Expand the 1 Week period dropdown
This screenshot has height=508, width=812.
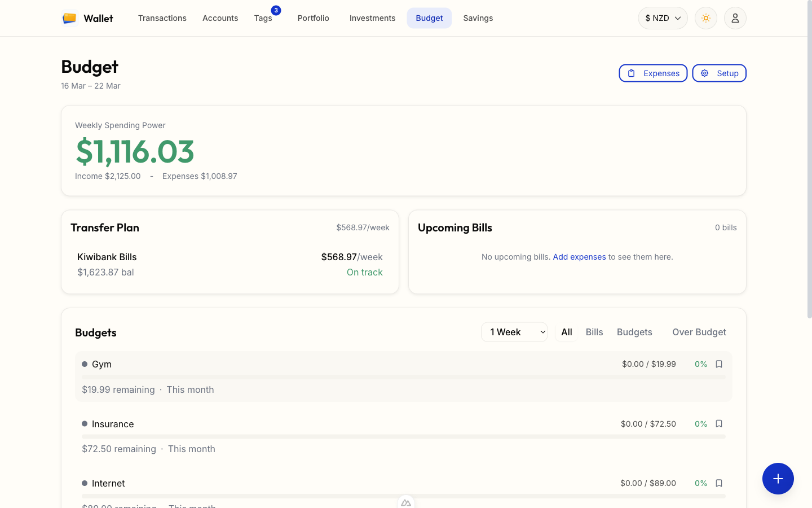pyautogui.click(x=514, y=332)
